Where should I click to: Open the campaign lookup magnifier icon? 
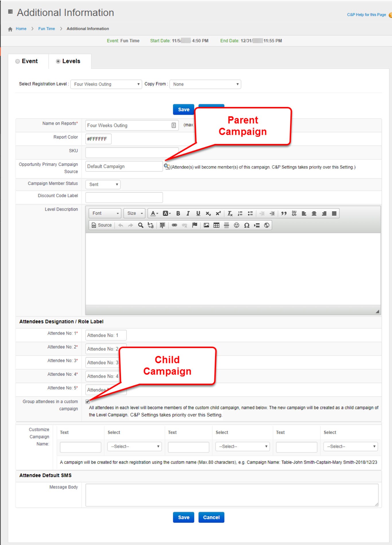click(x=167, y=166)
